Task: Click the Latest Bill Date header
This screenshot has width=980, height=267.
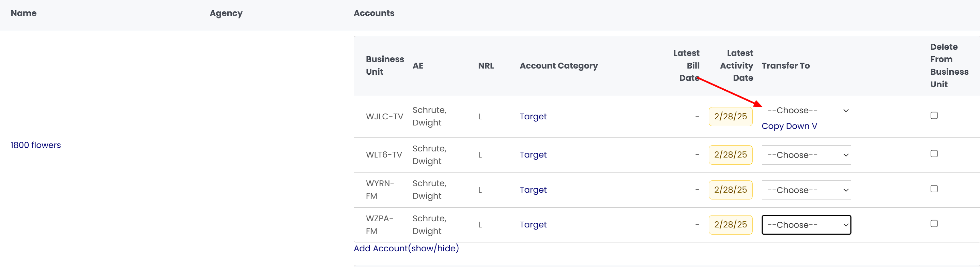Action: coord(686,65)
